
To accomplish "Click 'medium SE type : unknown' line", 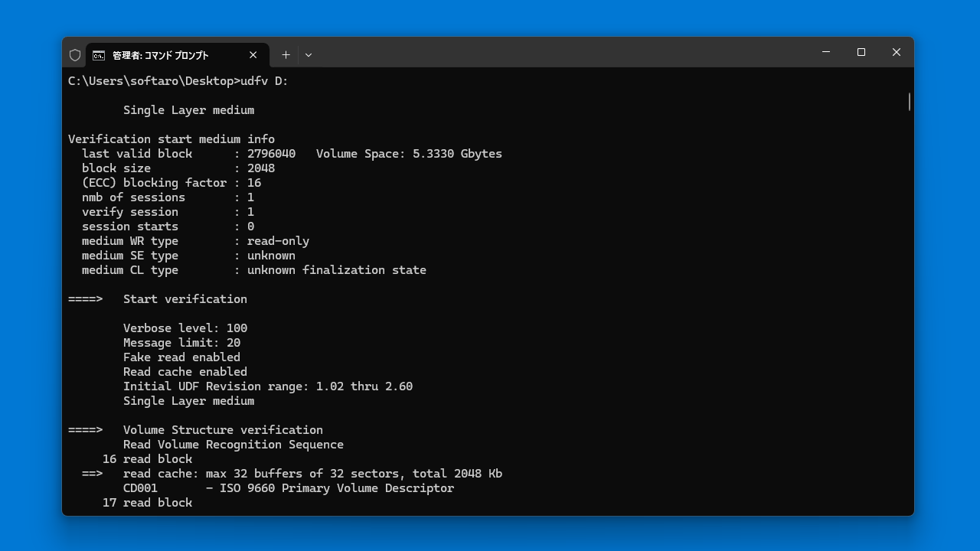I will click(x=188, y=256).
